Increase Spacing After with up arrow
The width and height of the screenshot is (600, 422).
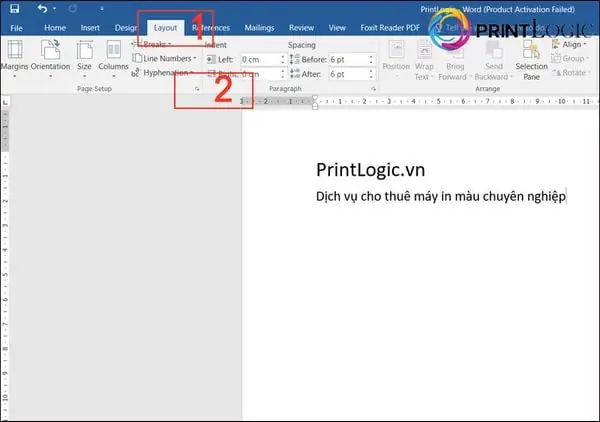371,71
